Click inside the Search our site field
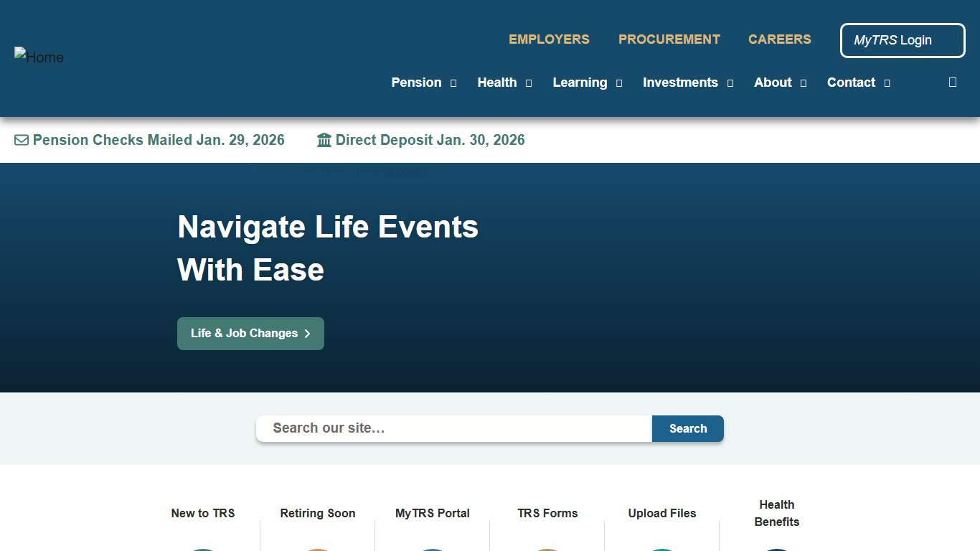980x551 pixels. [453, 428]
